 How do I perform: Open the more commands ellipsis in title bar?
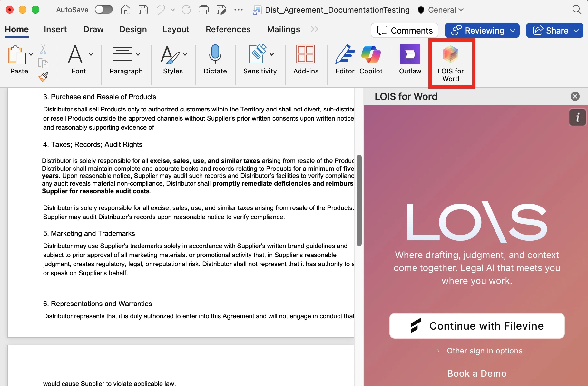tap(239, 10)
